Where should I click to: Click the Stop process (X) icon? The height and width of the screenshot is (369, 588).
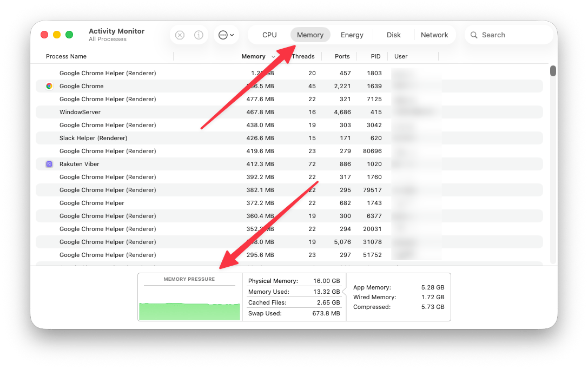coord(180,35)
